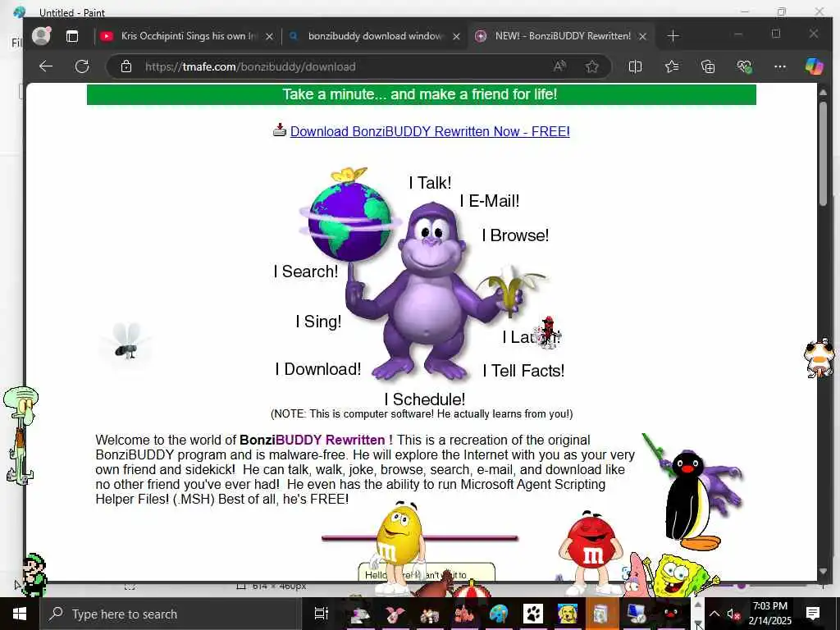Click the 'I Download!' text
840x630 pixels.
coord(318,369)
